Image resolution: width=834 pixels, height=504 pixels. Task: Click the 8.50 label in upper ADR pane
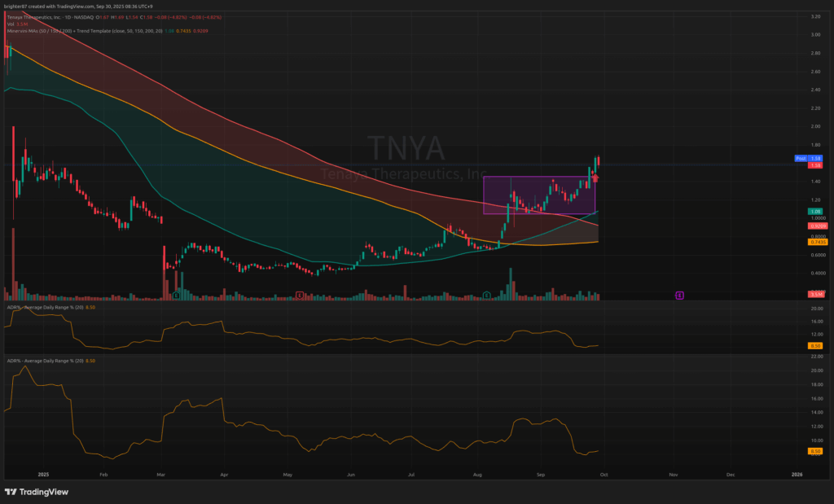(814, 345)
